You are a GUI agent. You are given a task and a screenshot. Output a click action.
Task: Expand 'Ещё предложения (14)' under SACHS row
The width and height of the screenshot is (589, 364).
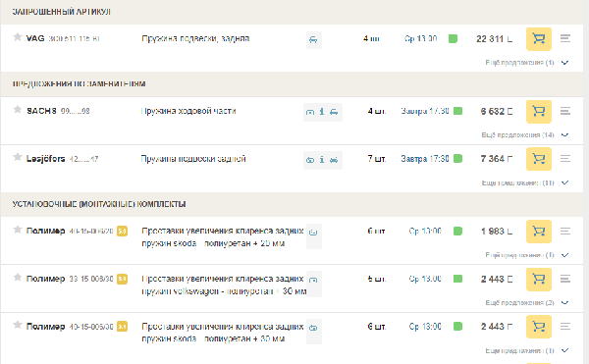click(525, 135)
